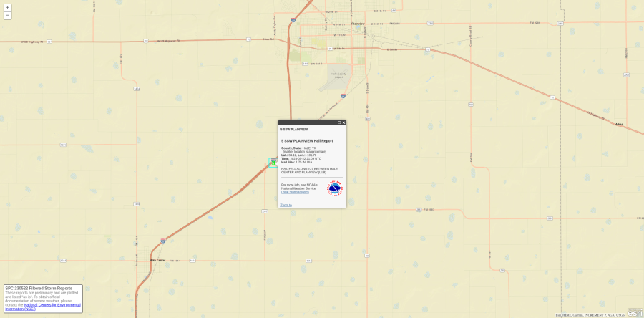This screenshot has height=318, width=644.
Task: Close the hail report popup
Action: 343,122
